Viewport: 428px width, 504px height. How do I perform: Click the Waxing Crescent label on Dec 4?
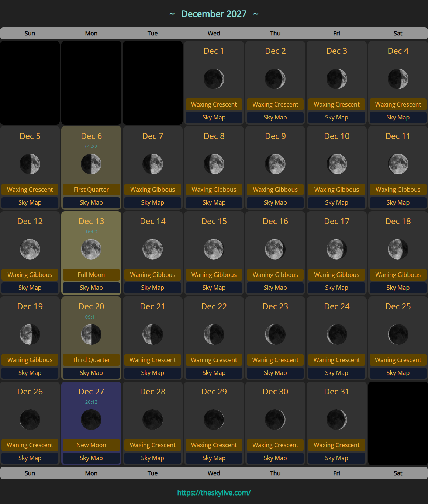point(398,104)
